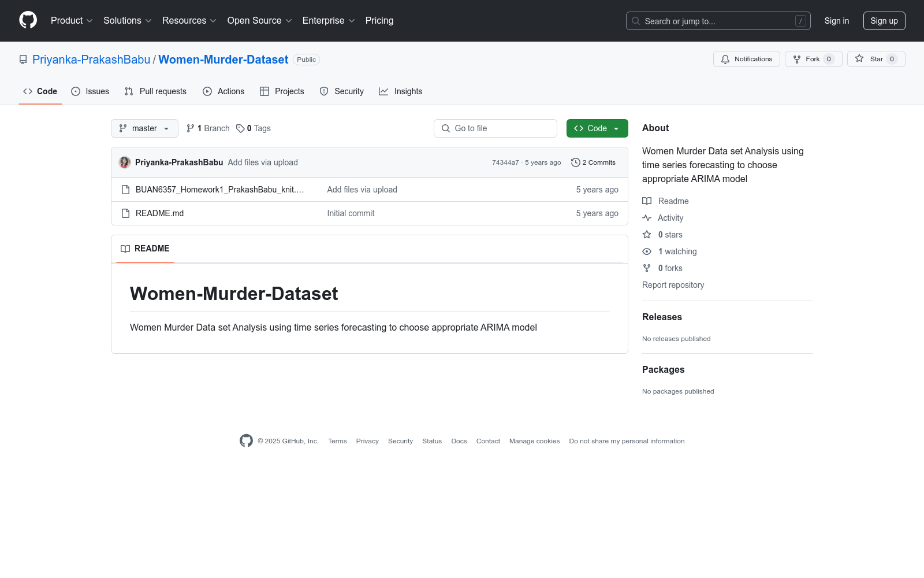
Task: Switch to the Issues tab
Action: pyautogui.click(x=90, y=91)
